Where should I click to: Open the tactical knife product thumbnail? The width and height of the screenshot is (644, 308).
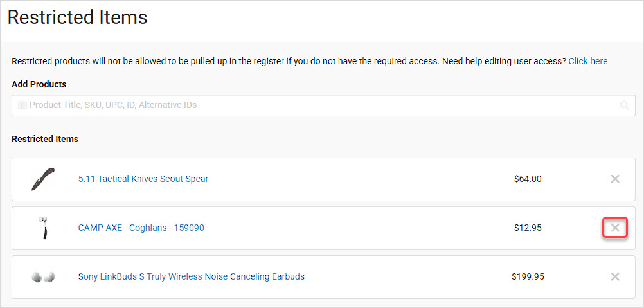coord(42,179)
